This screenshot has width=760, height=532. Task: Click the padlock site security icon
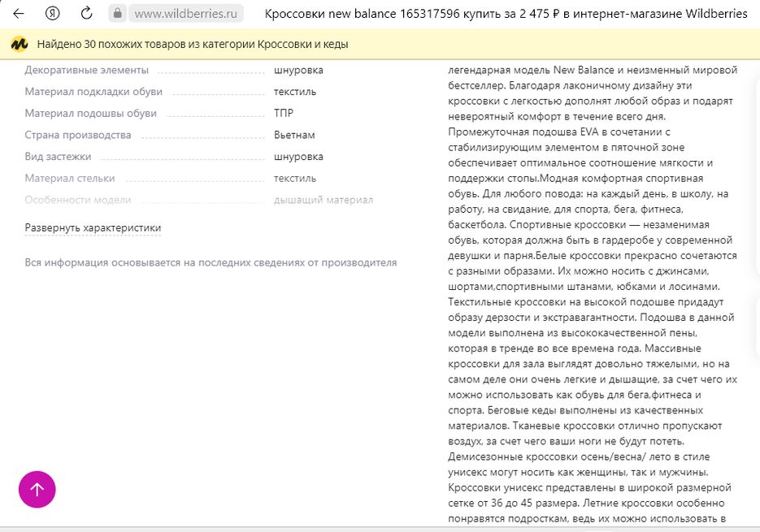coord(118,14)
